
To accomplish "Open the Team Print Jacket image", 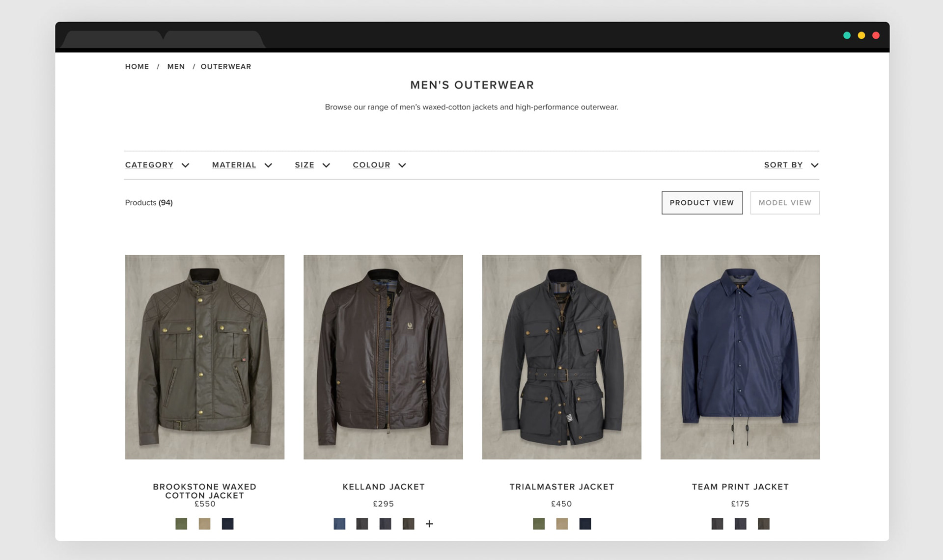I will pos(740,357).
